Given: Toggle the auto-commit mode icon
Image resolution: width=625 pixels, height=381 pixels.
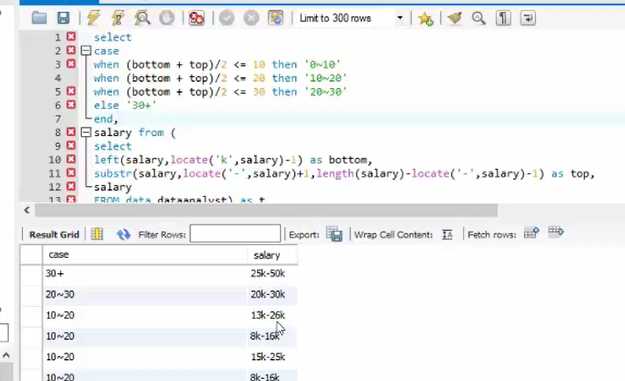Looking at the screenshot, I should (x=275, y=18).
